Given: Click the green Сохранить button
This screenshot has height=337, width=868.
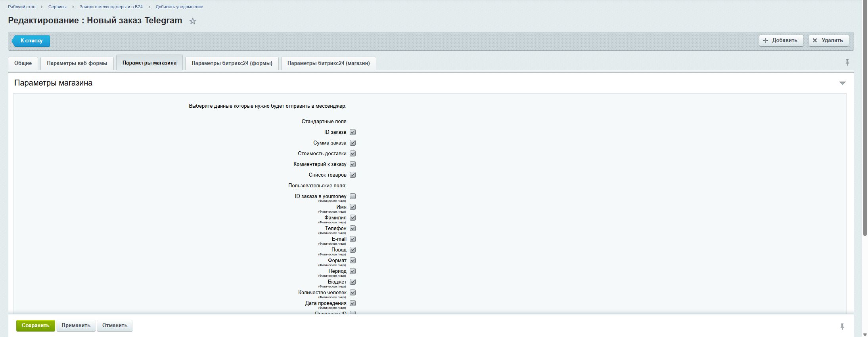Looking at the screenshot, I should pos(35,326).
